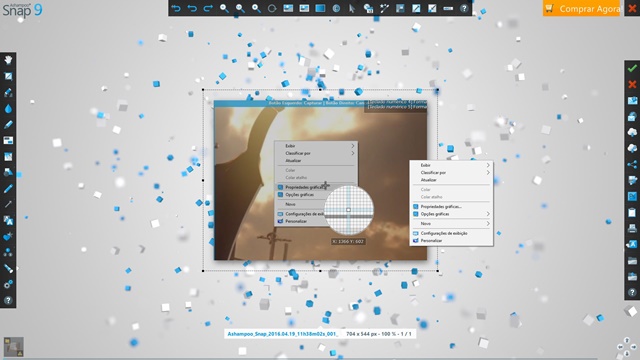Viewport: 640px width, 360px height.
Task: Print the capture with the printer icon
Action: tap(632, 228)
